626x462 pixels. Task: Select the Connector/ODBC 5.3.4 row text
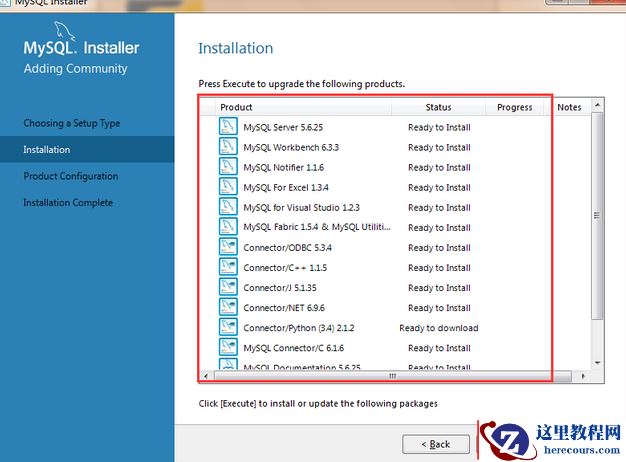[x=287, y=248]
